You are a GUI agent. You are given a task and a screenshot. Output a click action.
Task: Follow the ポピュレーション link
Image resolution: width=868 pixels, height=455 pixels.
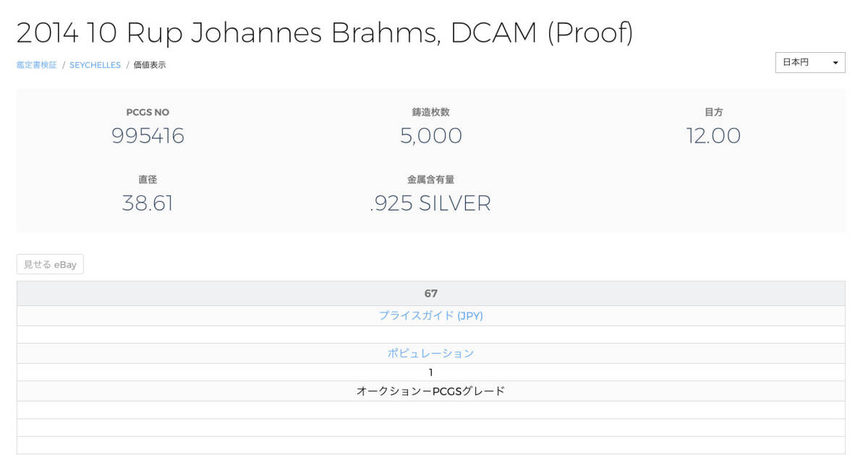coord(430,354)
